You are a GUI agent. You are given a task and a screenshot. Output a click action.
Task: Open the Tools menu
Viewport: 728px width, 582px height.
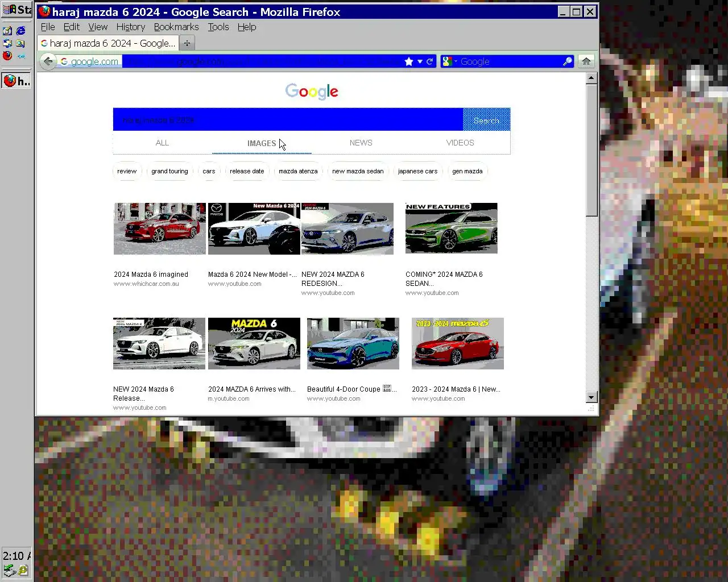pyautogui.click(x=218, y=27)
